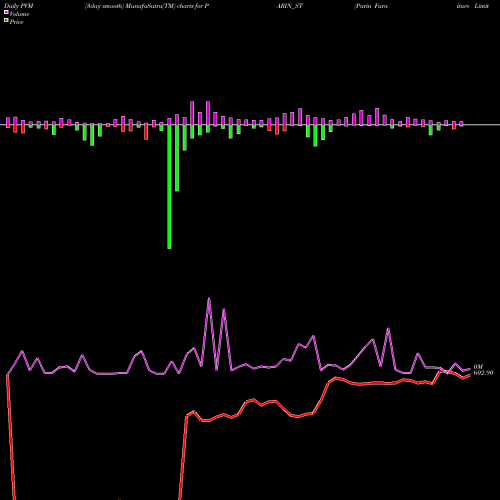
Task: Click the '(3day smooth) MunafaSutra(TM) charts' text
Action: (x=139, y=6)
